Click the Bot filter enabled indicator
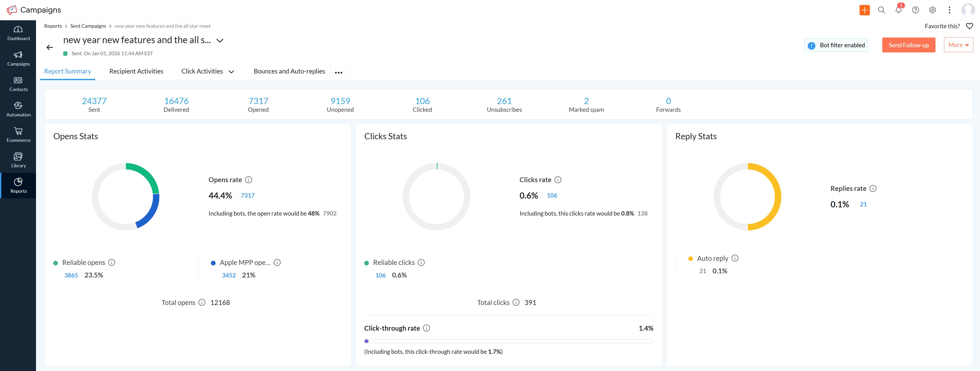980x371 pixels. pyautogui.click(x=836, y=45)
